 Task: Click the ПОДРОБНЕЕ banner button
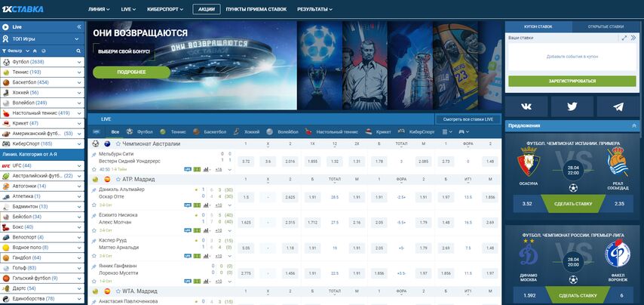click(x=131, y=72)
